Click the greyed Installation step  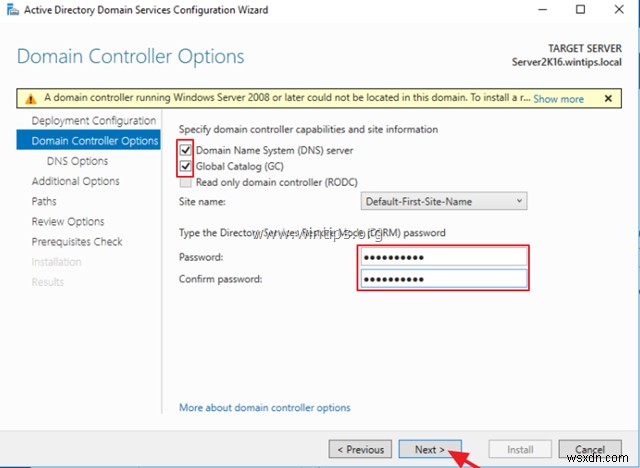(x=56, y=262)
